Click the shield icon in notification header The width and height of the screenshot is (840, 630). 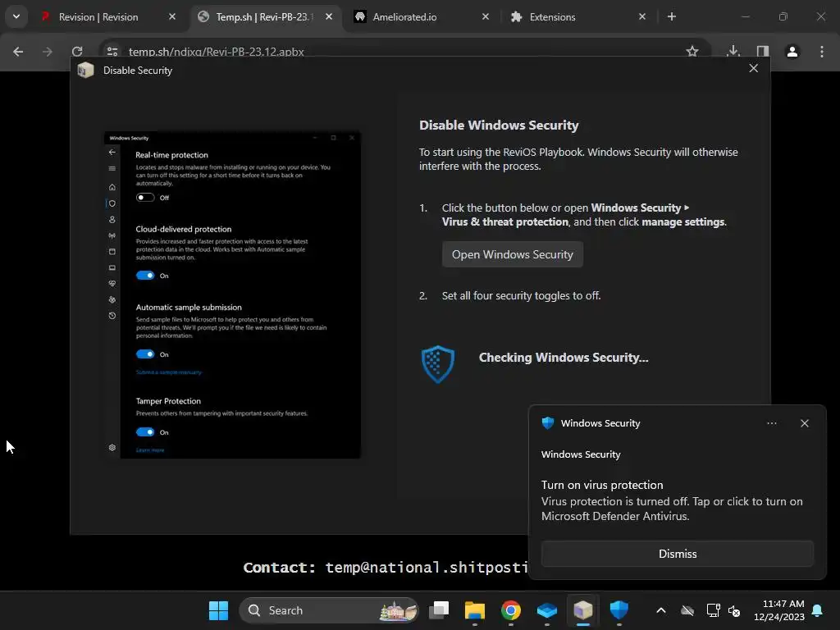547,423
